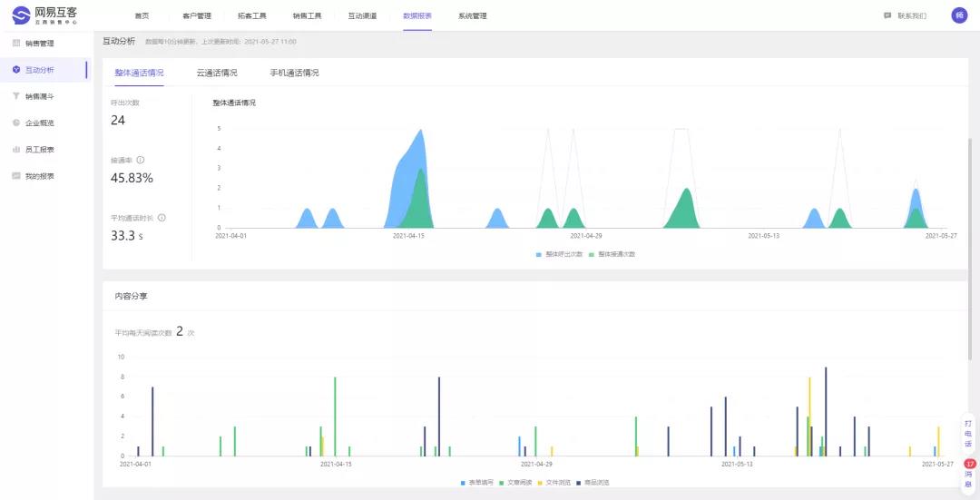Click the 企业概览 sidebar icon
Image resolution: width=980 pixels, height=500 pixels.
(x=16, y=123)
